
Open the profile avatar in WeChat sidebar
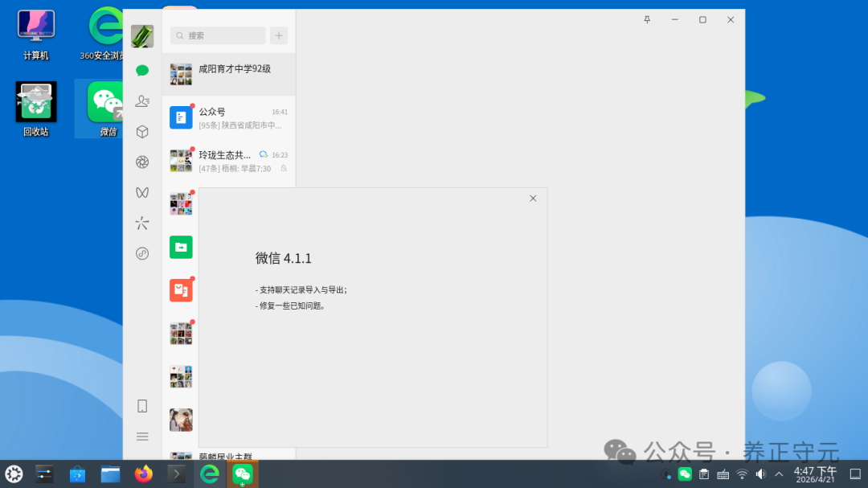coord(142,36)
